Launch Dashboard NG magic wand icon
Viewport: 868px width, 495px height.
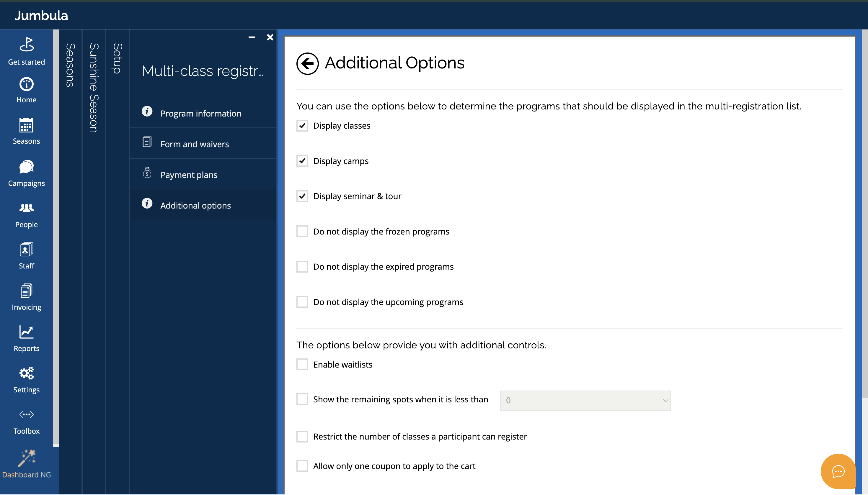(x=26, y=458)
